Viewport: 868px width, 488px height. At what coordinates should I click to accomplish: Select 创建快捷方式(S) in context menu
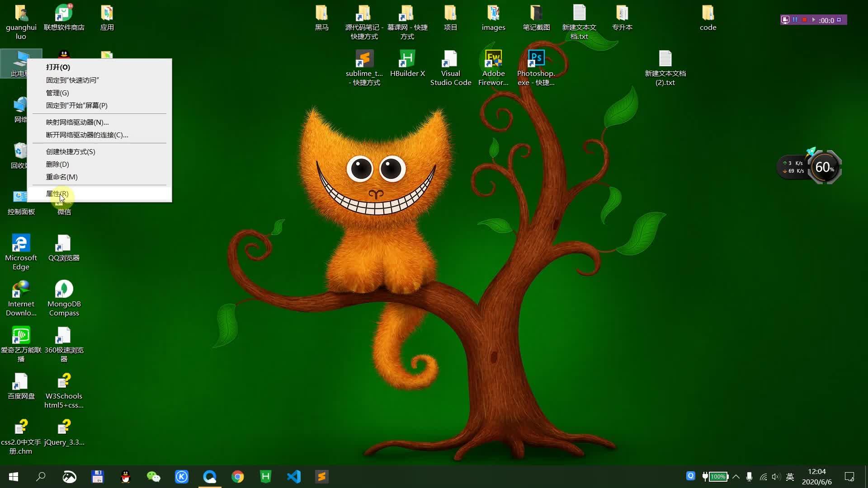(99, 152)
